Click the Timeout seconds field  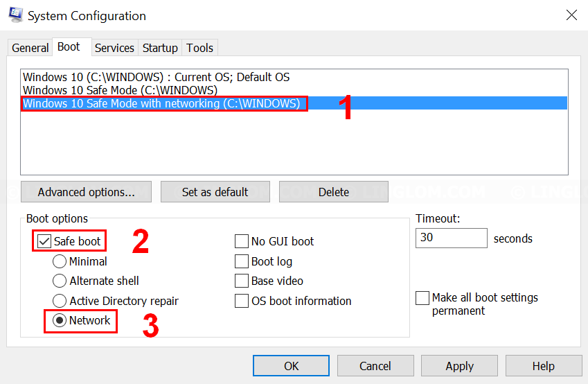(x=451, y=238)
